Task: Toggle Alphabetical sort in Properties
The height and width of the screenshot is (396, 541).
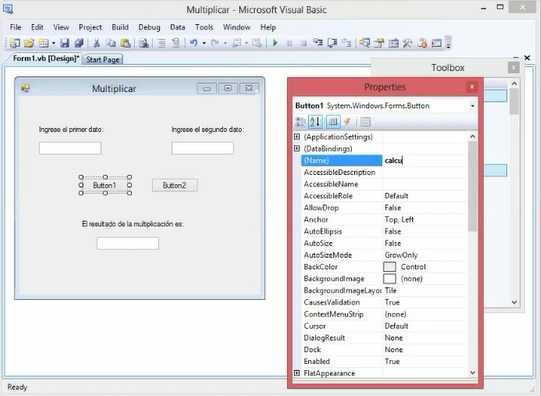Action: point(315,122)
